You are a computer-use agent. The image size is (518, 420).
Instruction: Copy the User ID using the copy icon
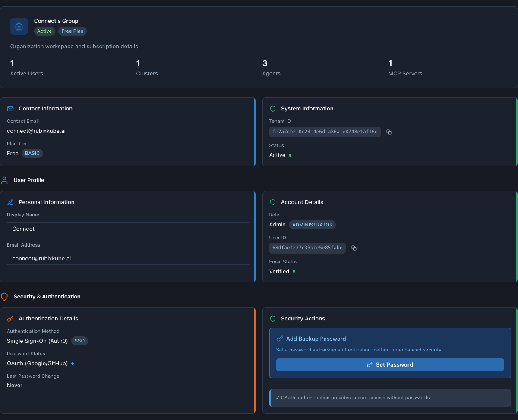354,248
